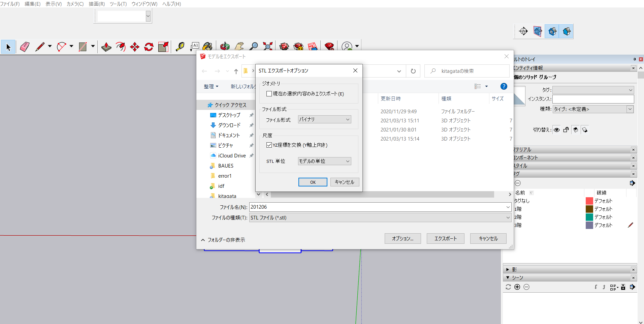
Task: Click the teal 2階 tag color swatch
Action: (x=589, y=217)
